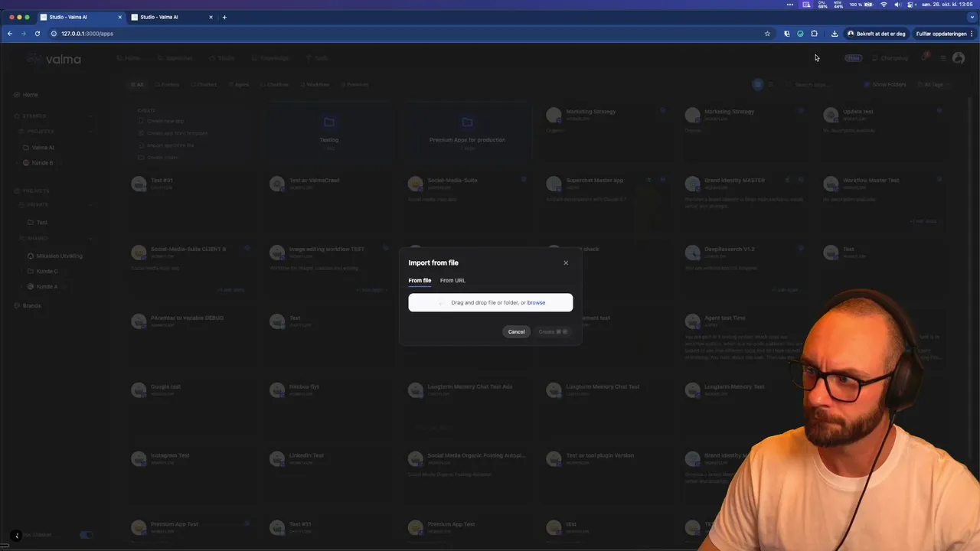Open the Testing folder card

click(x=329, y=132)
